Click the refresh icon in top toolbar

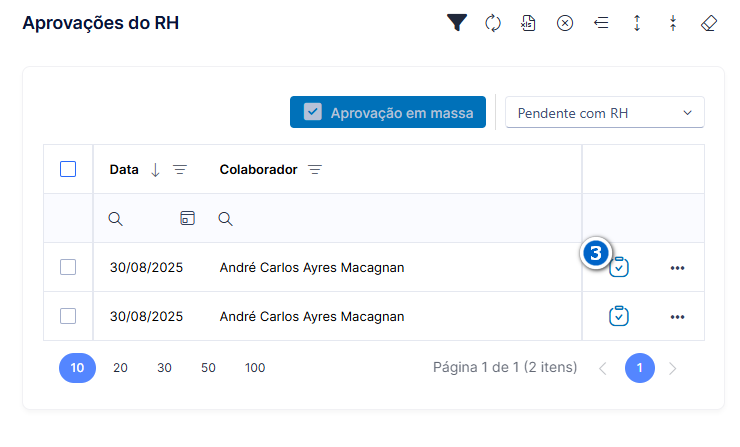coord(493,23)
